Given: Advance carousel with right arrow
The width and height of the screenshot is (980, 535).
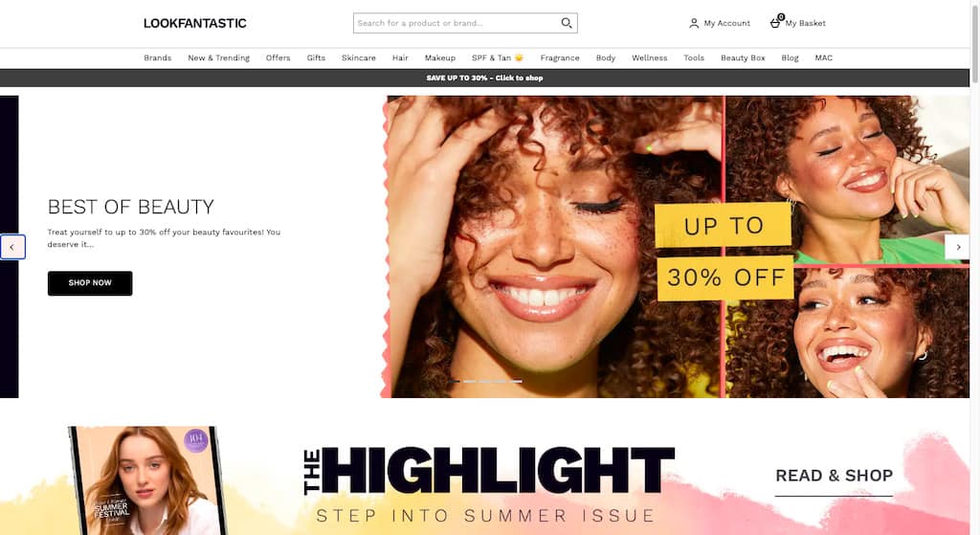Looking at the screenshot, I should click(957, 247).
